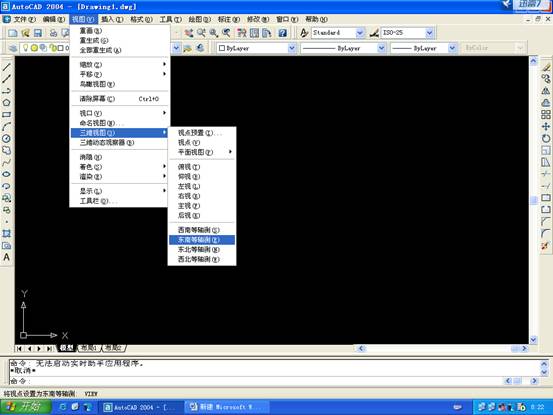
Task: Select the Line draw tool
Action: pos(6,67)
